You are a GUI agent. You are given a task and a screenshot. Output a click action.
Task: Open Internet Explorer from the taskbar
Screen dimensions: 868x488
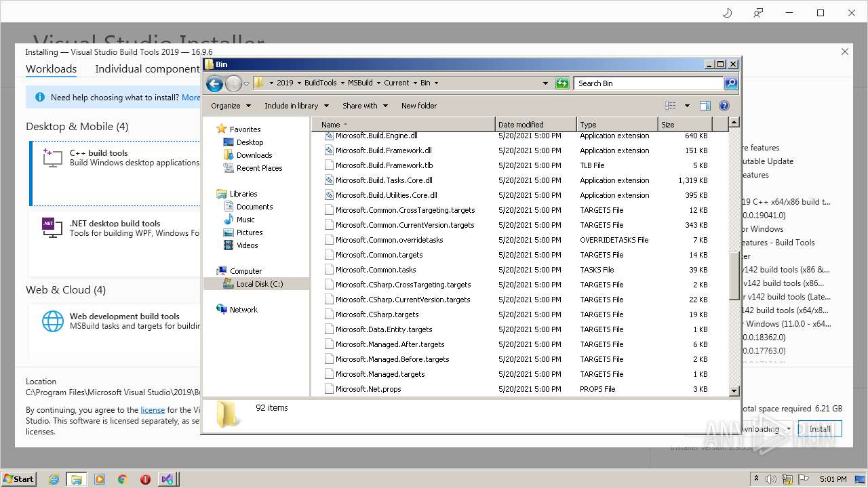[54, 479]
